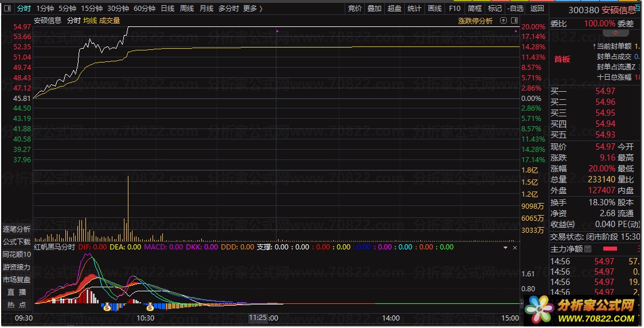Open indicator panel dropdown triangle
This screenshot has width=644, height=328.
pos(505,247)
